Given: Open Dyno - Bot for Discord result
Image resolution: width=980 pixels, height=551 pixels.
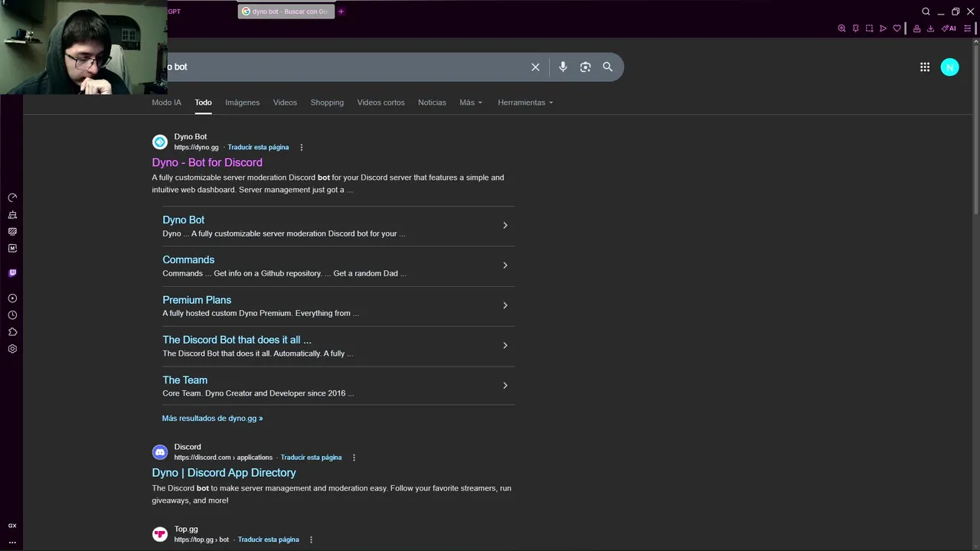Looking at the screenshot, I should point(207,162).
